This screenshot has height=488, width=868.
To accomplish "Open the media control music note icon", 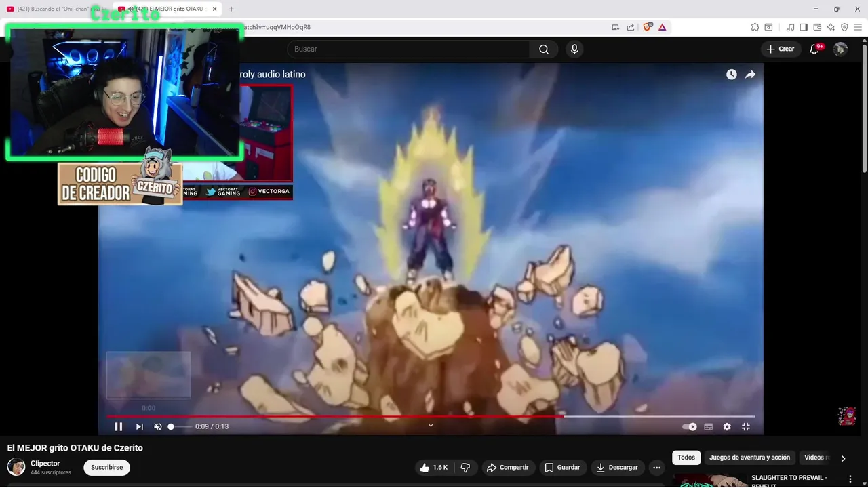I will pyautogui.click(x=790, y=27).
